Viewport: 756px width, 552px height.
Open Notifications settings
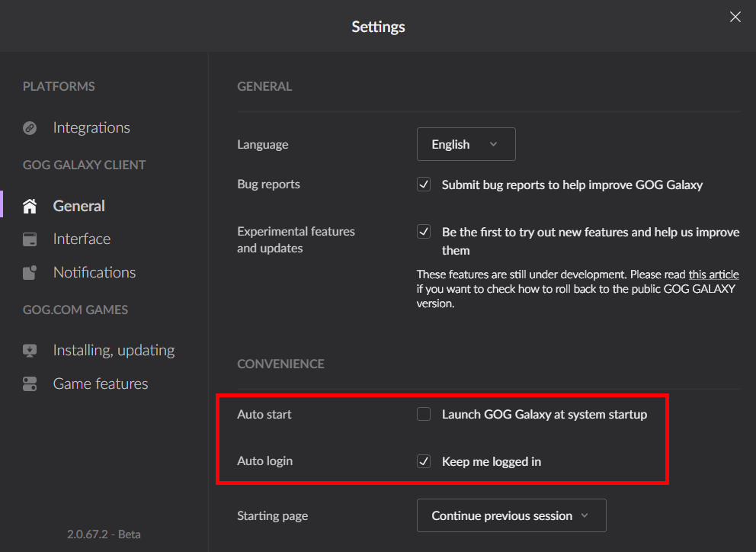coord(94,272)
